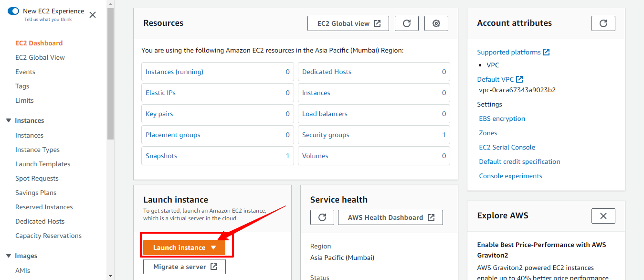Close the New EC2 Experience sidebar

coord(93,15)
